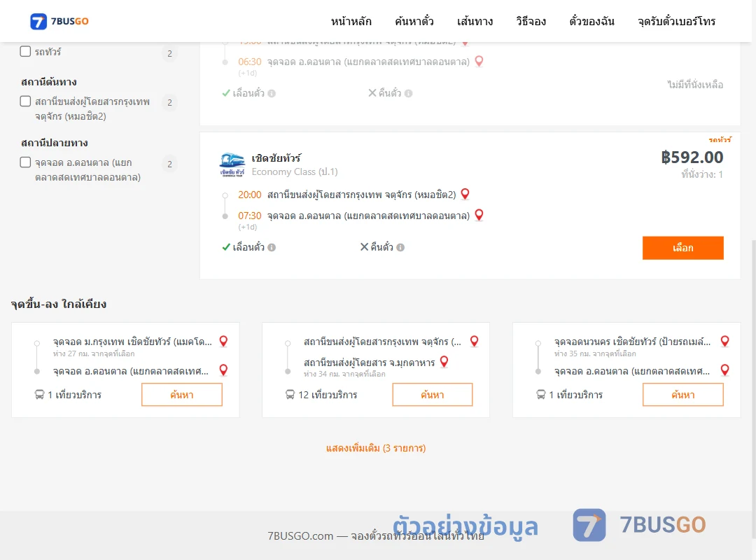This screenshot has width=756, height=560.
Task: Open map pin for 20:00 หมอชิต2 departure
Action: [465, 194]
